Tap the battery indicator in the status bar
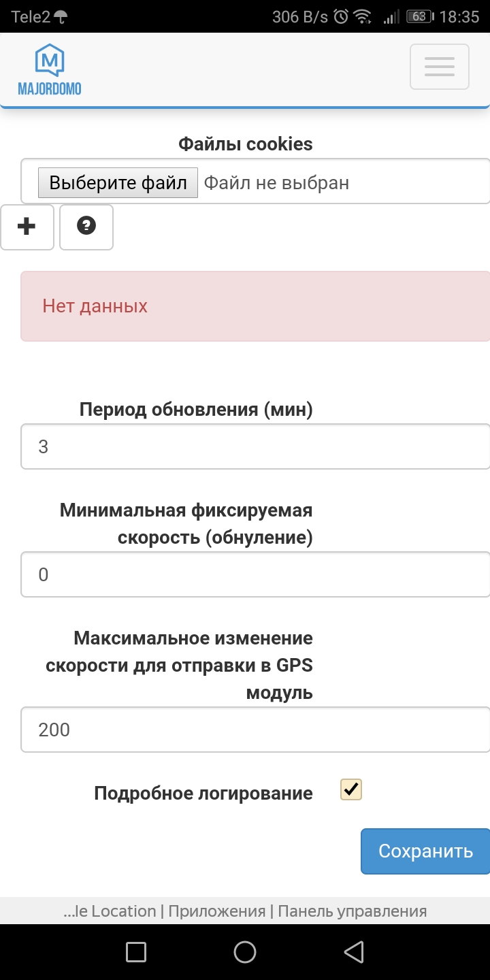This screenshot has width=490, height=980. [x=419, y=15]
